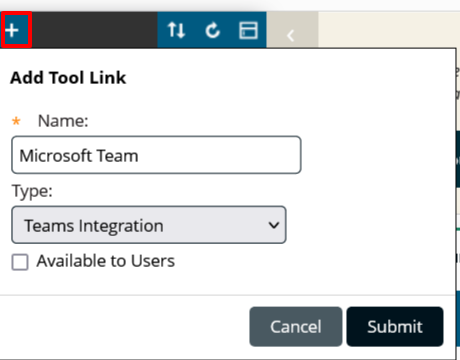The height and width of the screenshot is (360, 460).
Task: Collapse the course menu with left chevron
Action: click(291, 35)
